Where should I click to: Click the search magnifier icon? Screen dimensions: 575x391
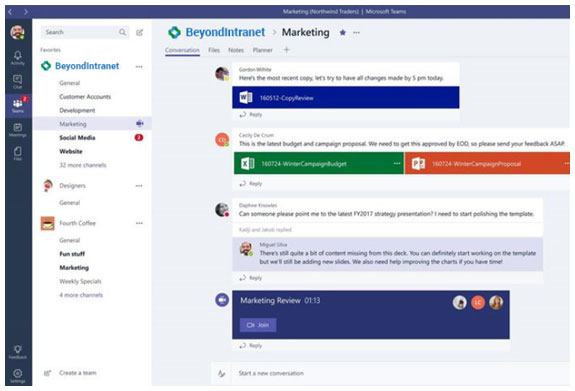[x=122, y=32]
